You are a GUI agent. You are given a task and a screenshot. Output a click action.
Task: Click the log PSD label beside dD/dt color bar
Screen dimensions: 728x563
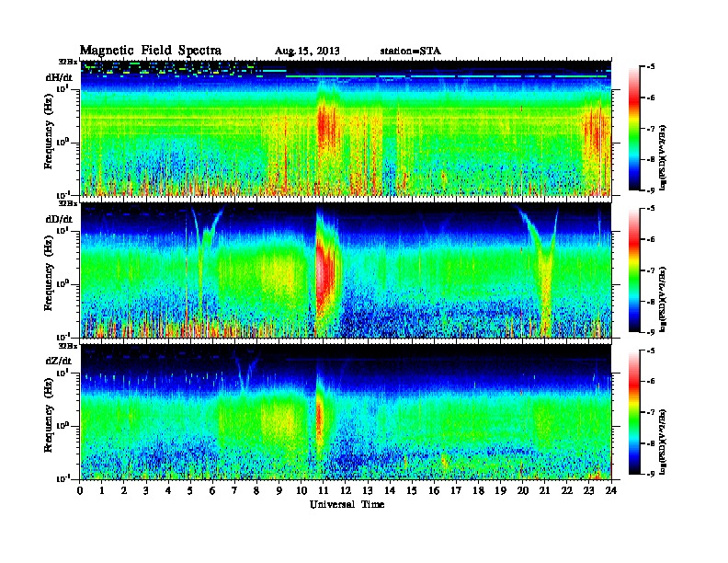[663, 300]
